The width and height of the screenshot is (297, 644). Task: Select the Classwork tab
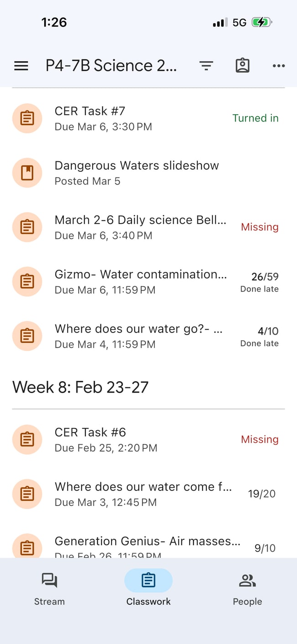click(148, 588)
